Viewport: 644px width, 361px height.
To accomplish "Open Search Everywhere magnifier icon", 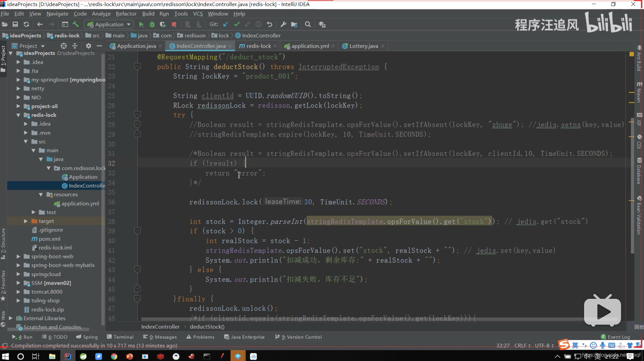I will point(308,25).
